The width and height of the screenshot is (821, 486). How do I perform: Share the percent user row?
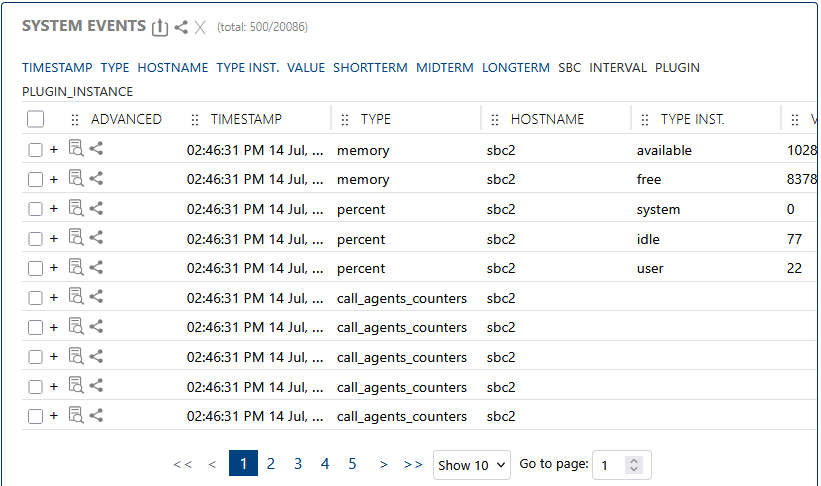coord(96,268)
